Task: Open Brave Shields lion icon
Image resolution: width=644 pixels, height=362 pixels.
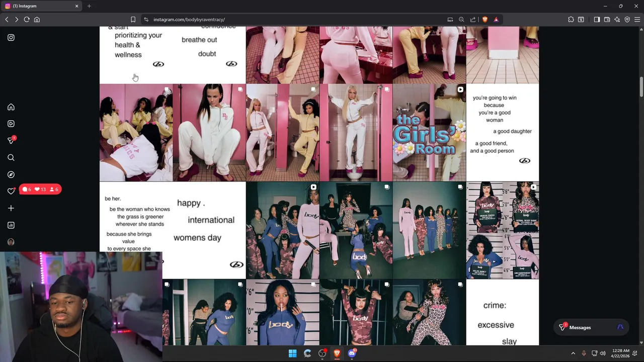Action: point(485,20)
